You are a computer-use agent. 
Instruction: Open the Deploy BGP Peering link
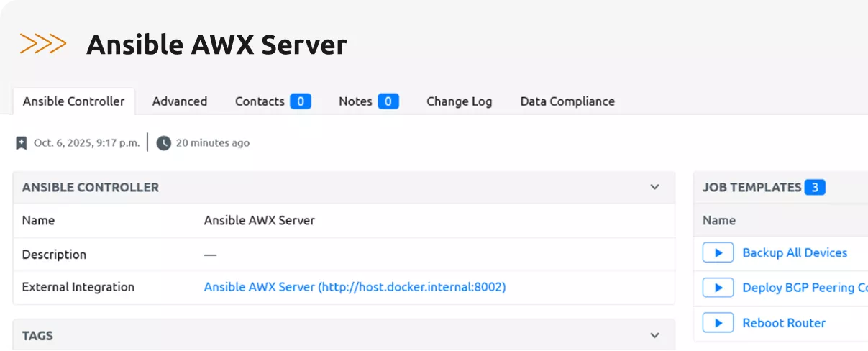click(x=805, y=288)
